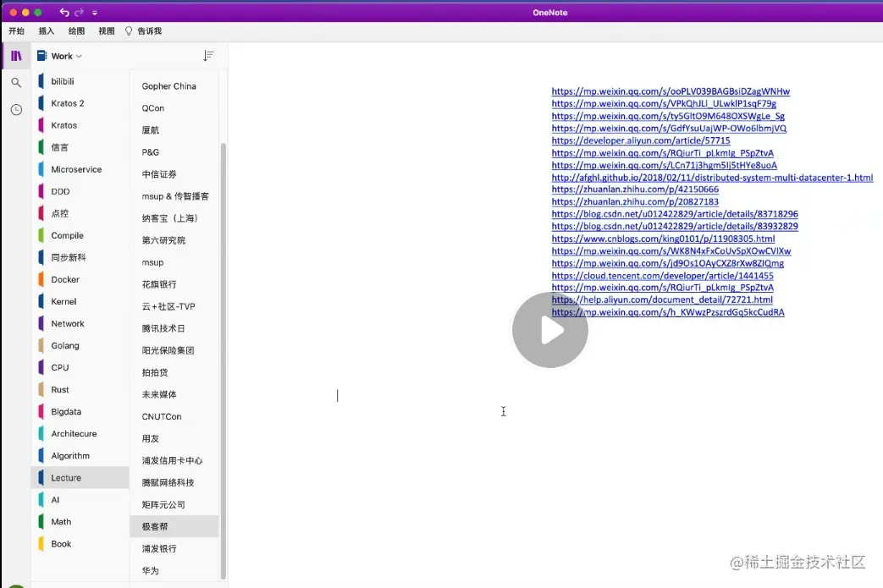Screen dimensions: 883x588
Task: Select the Lecture section
Action: [x=80, y=478]
